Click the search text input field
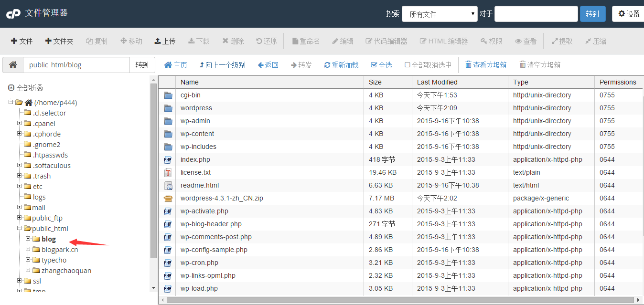644x305 pixels. tap(536, 14)
